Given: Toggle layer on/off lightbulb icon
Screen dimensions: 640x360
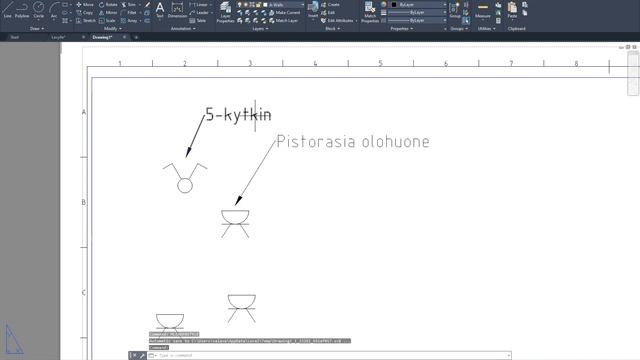Looking at the screenshot, I should [x=240, y=4].
